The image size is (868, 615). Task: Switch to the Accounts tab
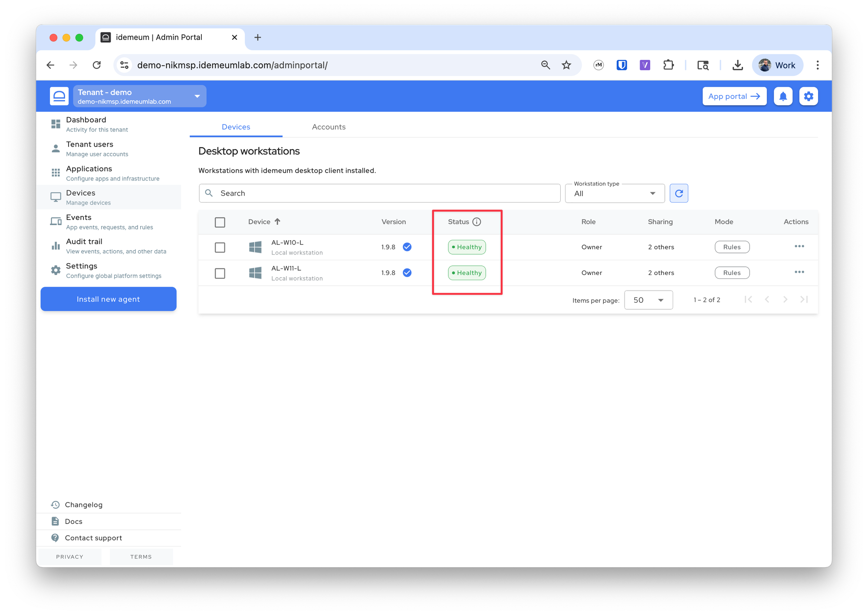pos(329,127)
